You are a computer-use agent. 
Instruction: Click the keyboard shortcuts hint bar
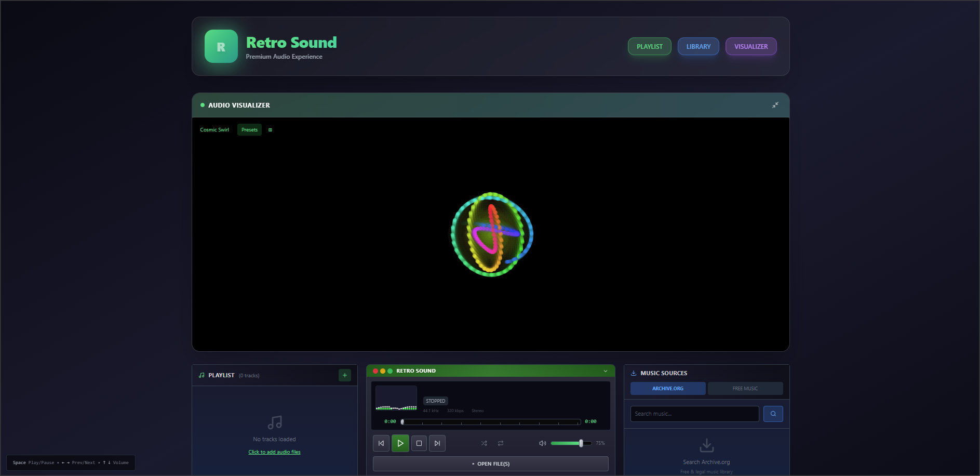71,462
